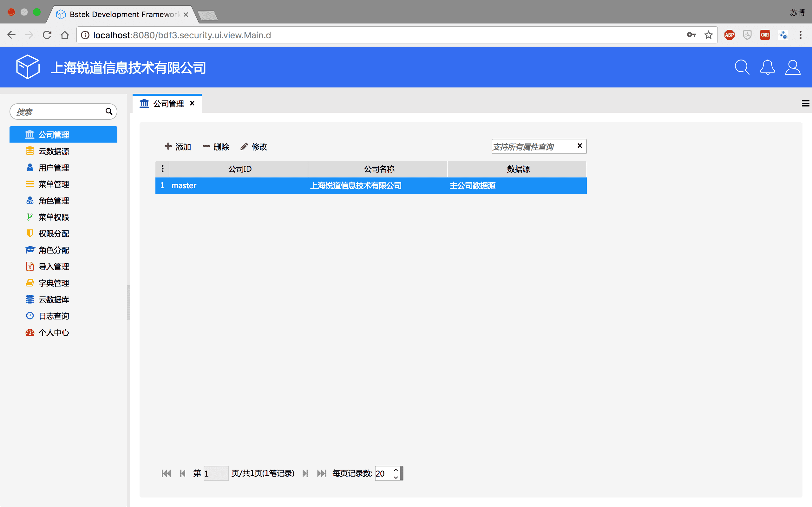This screenshot has width=812, height=507.
Task: Open 日志查询 in the sidebar
Action: coord(54,316)
